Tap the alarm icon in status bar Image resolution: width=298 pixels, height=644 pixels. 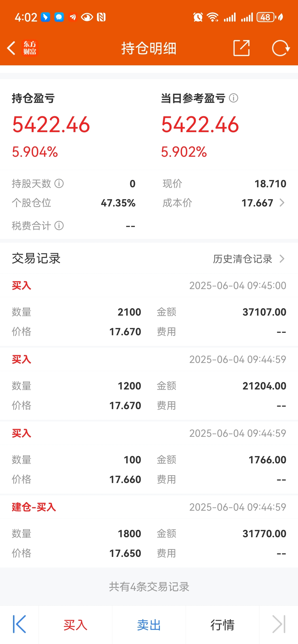click(x=198, y=17)
